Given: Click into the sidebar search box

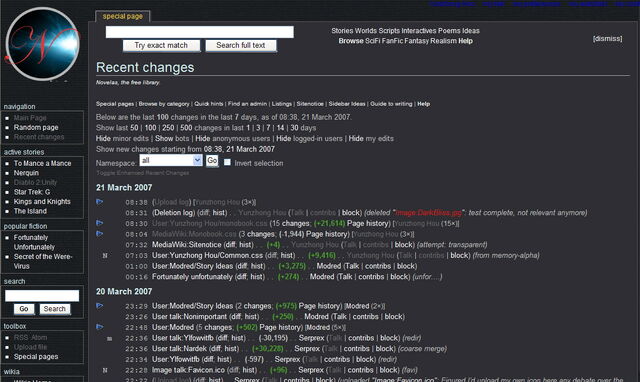Looking at the screenshot, I should click(x=42, y=295).
